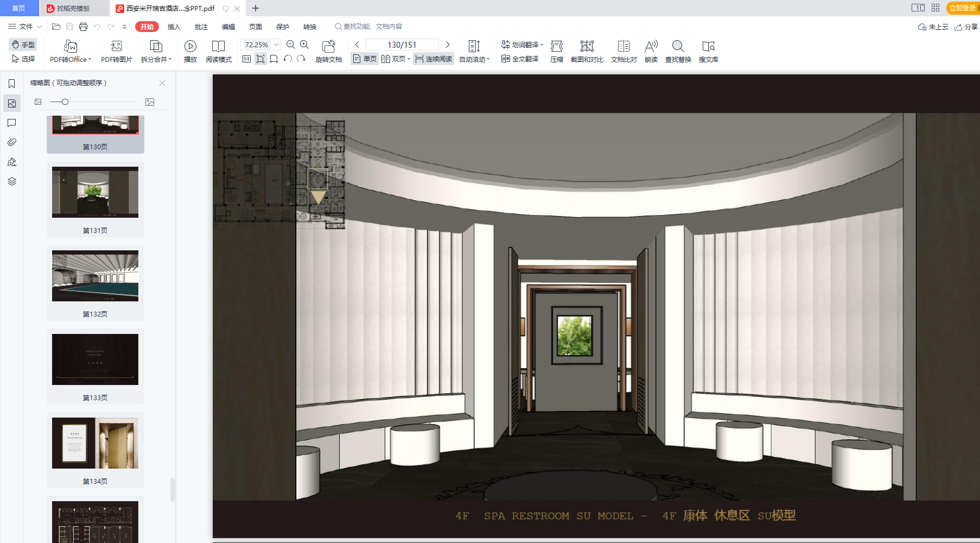Toggle 连续阅读 continuous reading mode

[434, 59]
